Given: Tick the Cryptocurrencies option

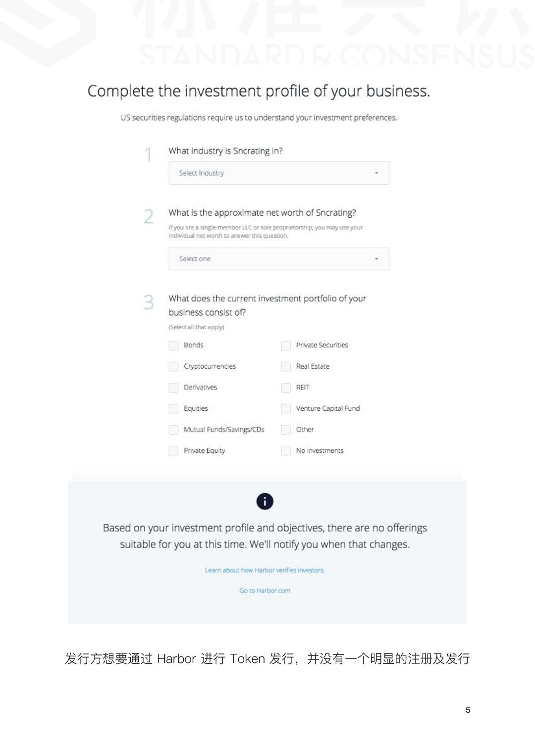Looking at the screenshot, I should coord(173,366).
